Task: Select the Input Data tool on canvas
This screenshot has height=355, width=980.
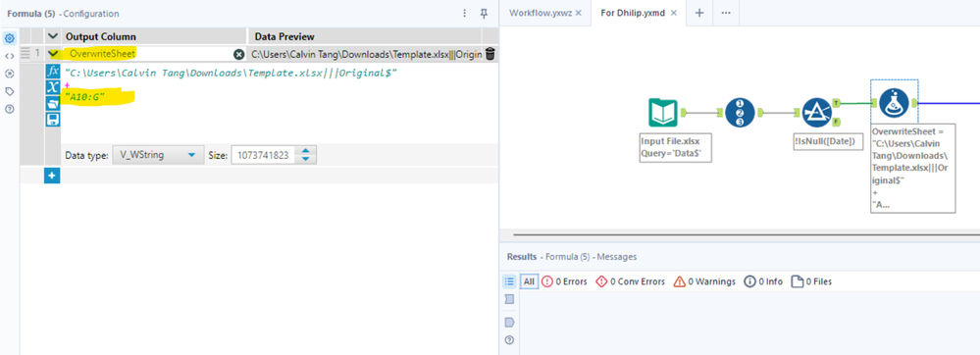Action: 663,113
